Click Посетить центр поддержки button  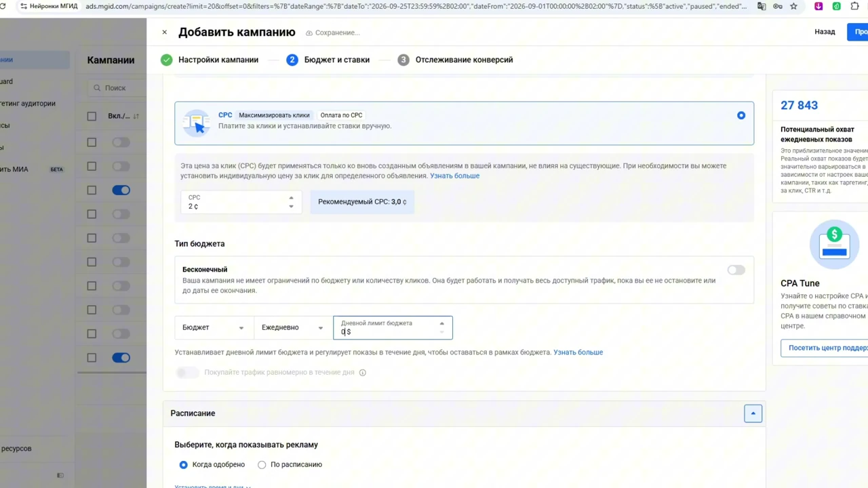click(825, 348)
